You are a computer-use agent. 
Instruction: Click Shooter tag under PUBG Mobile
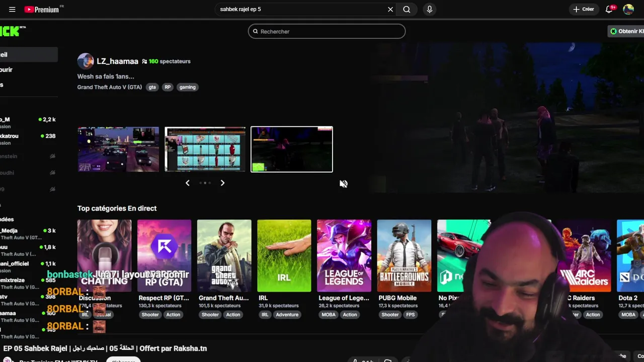coord(390,315)
